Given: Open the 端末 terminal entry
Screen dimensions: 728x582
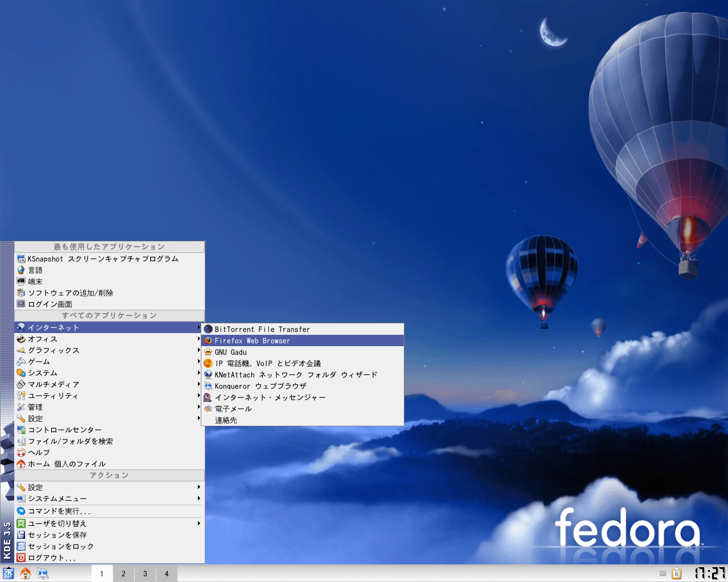Looking at the screenshot, I should 109,281.
